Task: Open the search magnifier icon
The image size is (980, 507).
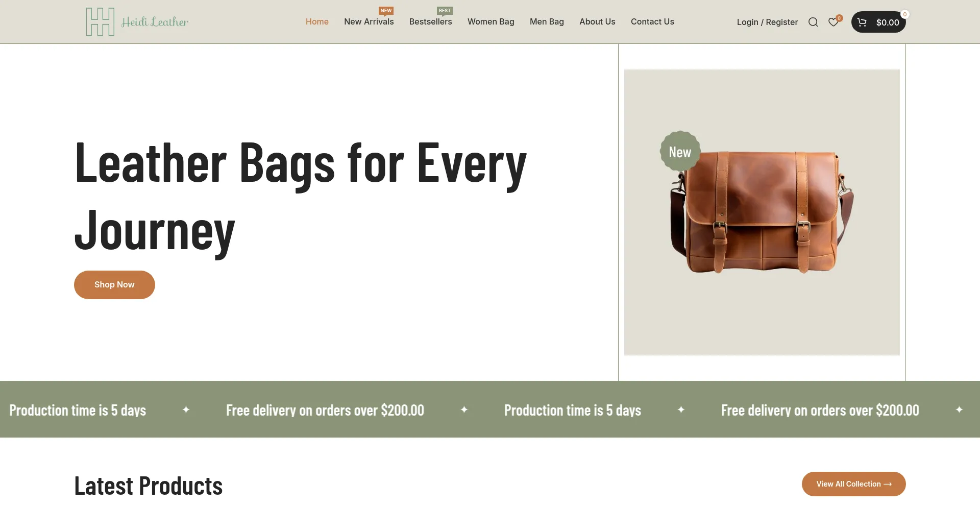Action: pos(813,22)
